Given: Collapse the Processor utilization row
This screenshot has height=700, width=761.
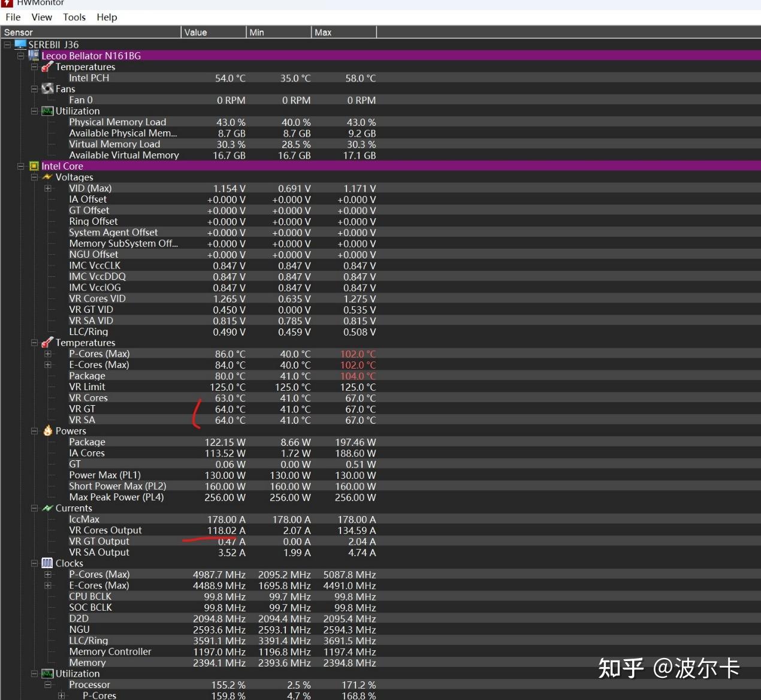Looking at the screenshot, I should tap(47, 684).
